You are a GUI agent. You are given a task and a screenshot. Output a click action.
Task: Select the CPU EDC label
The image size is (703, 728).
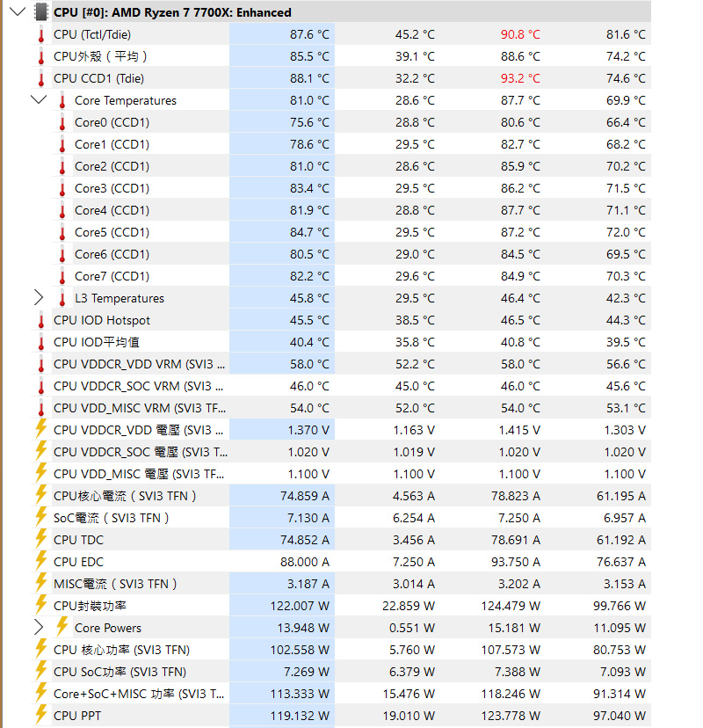click(x=78, y=562)
